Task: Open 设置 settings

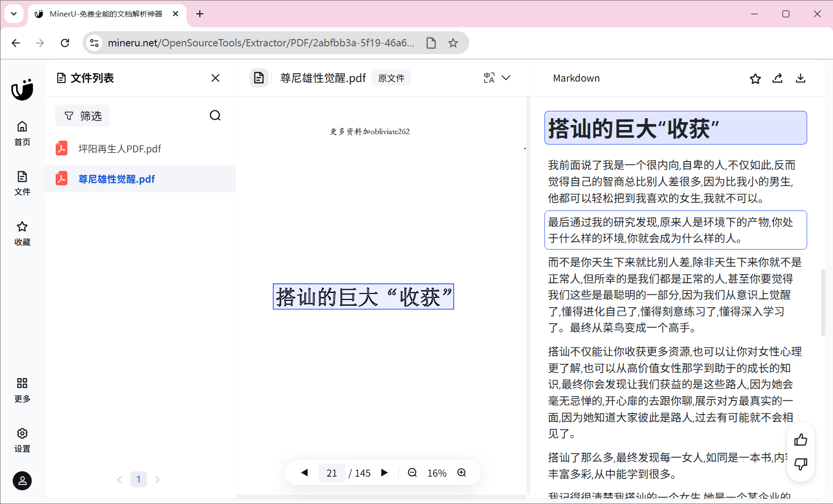Action: [22, 441]
